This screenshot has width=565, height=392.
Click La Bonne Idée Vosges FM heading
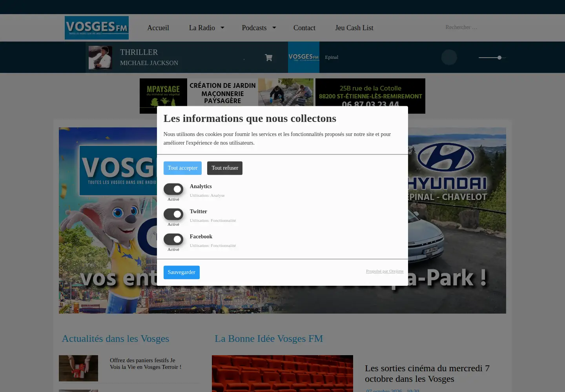(269, 339)
